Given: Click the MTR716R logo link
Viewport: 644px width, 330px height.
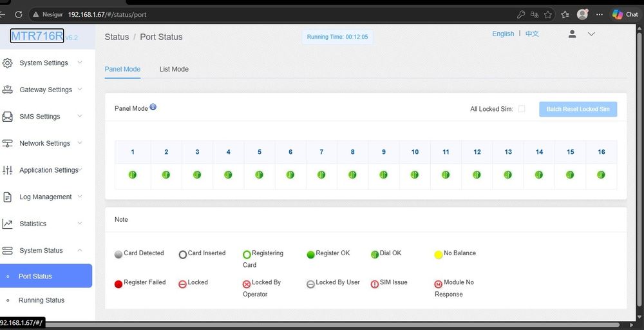Looking at the screenshot, I should 37,35.
